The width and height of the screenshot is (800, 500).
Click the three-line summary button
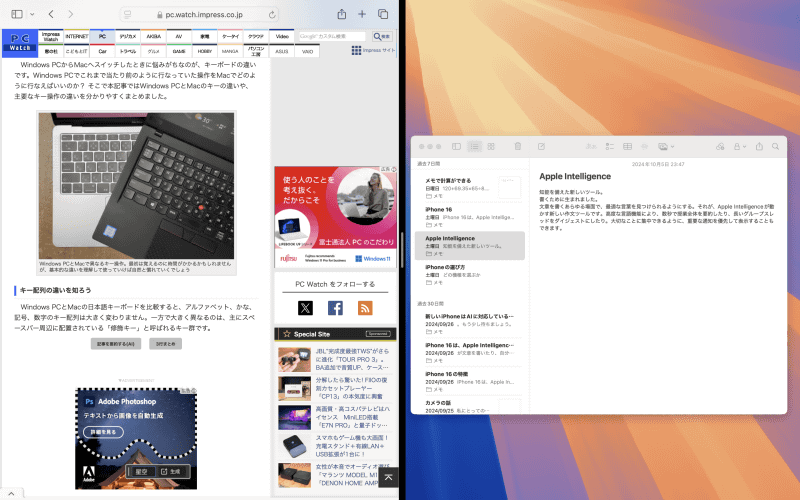[165, 344]
